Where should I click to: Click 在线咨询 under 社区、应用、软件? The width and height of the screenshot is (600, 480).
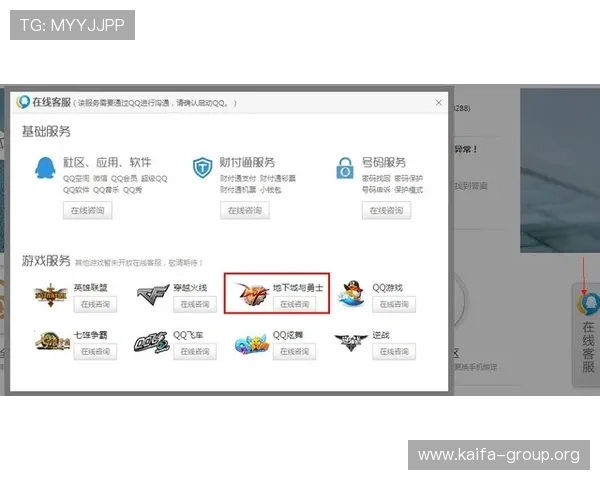point(88,211)
